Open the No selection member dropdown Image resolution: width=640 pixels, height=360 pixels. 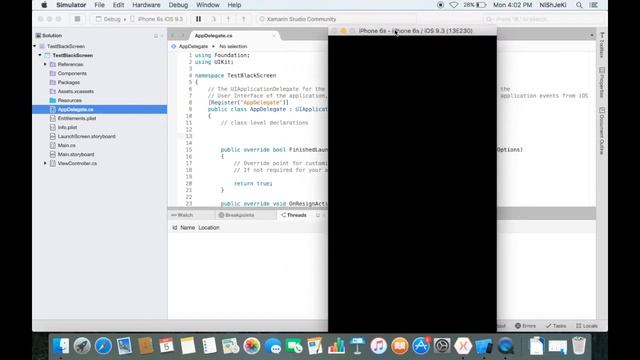[233, 47]
